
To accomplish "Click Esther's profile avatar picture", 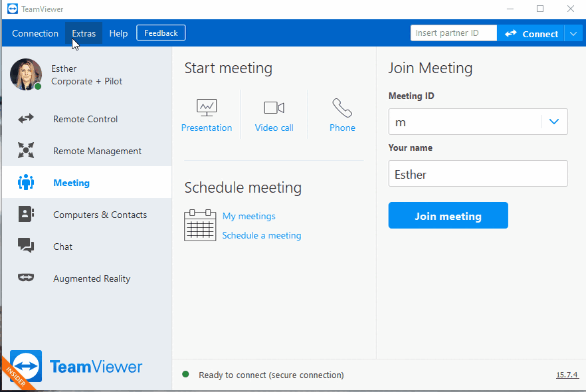I will (x=26, y=74).
